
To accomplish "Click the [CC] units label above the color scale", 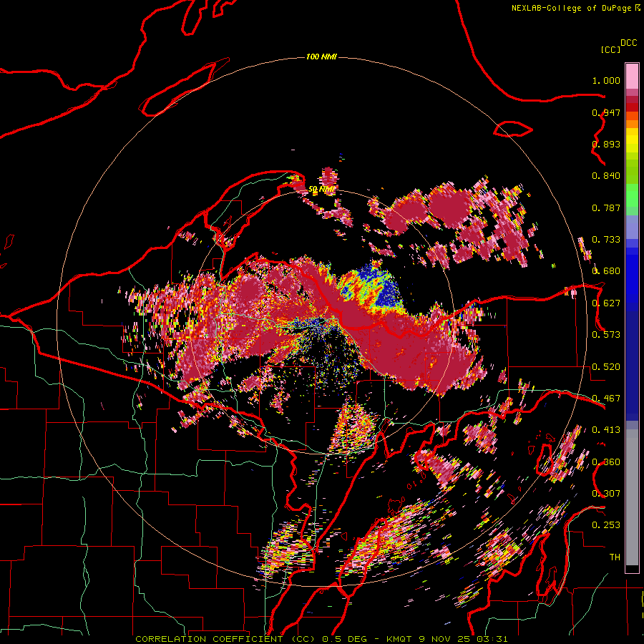I will [610, 49].
